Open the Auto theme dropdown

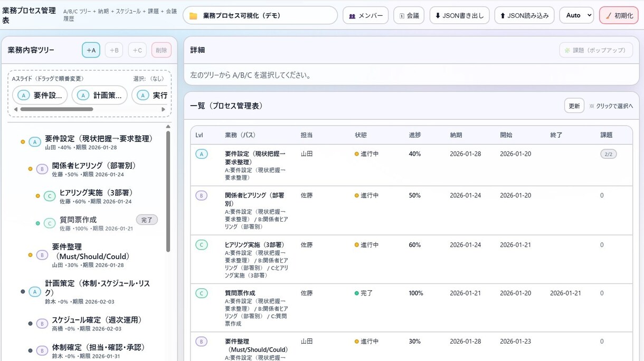coord(576,16)
